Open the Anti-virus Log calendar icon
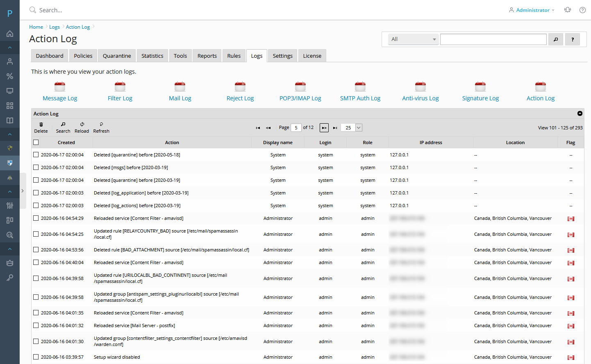This screenshot has height=364, width=591. click(x=420, y=86)
